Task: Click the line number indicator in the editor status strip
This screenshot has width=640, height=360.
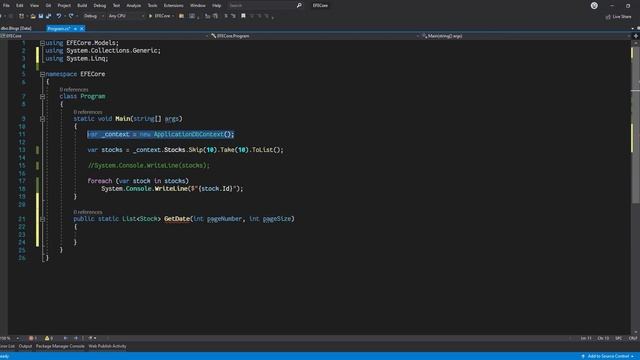Action: tap(586, 338)
